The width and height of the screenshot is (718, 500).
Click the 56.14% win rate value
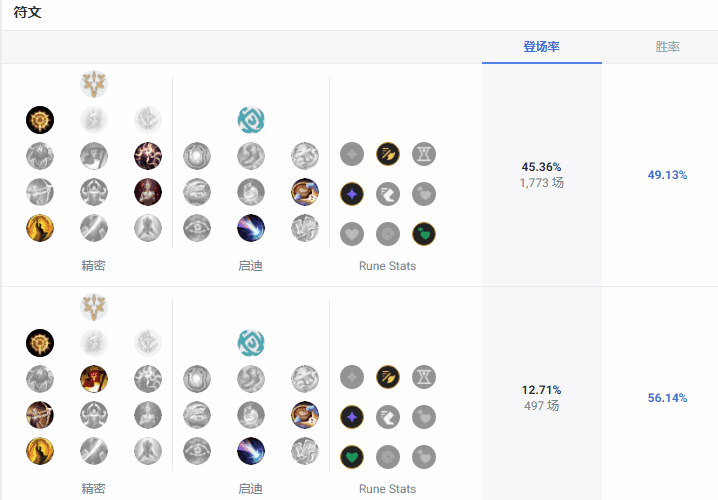point(667,398)
